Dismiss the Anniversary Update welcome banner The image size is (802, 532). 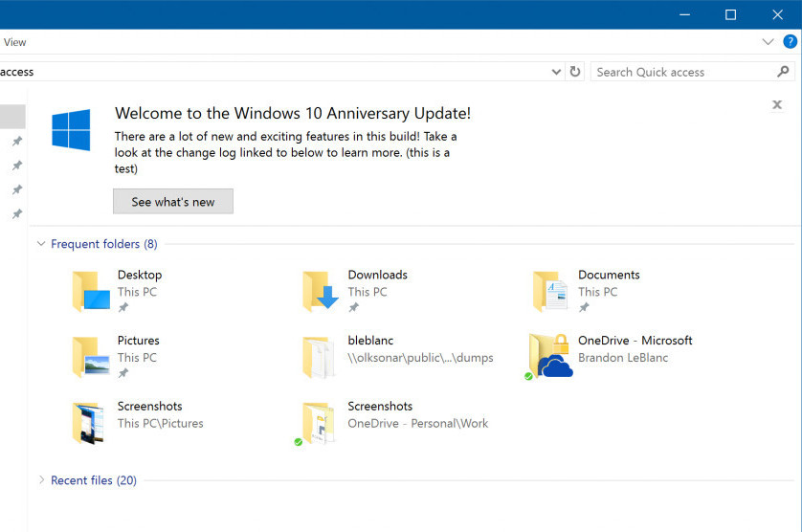point(777,105)
